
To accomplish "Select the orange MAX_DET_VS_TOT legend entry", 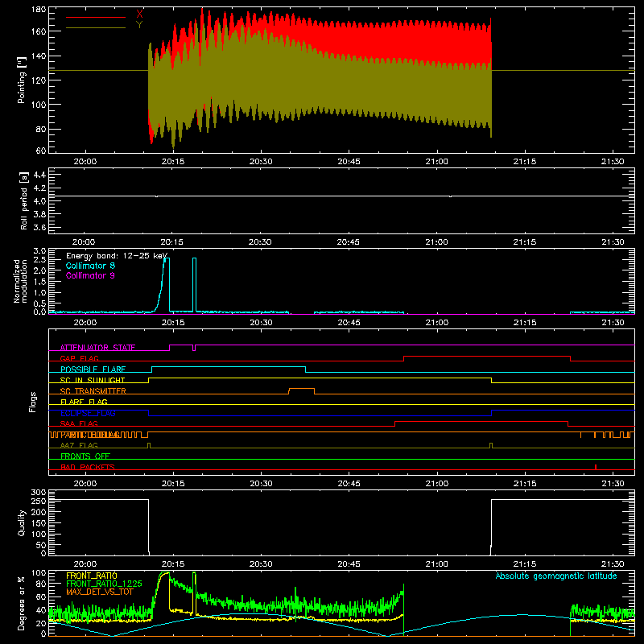I will [x=100, y=592].
